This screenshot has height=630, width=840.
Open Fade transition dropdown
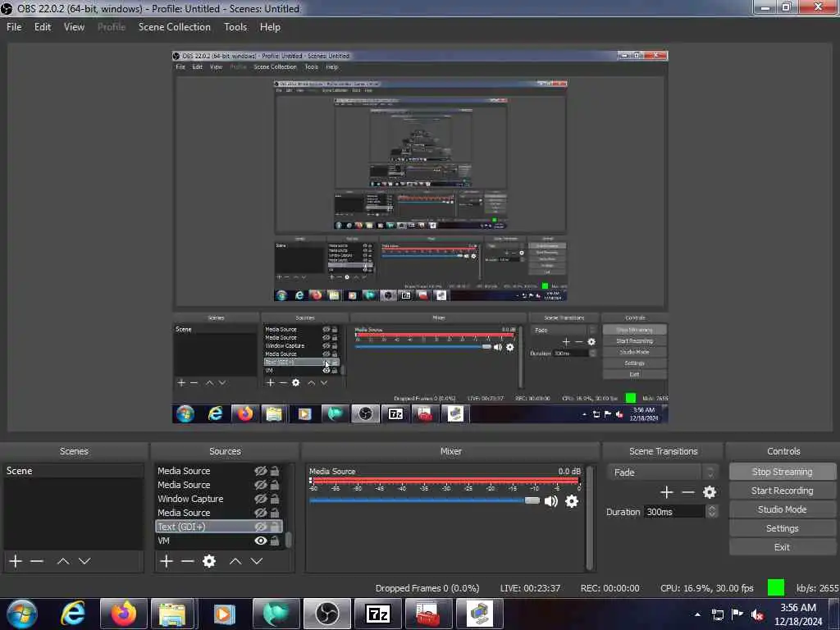click(x=663, y=472)
